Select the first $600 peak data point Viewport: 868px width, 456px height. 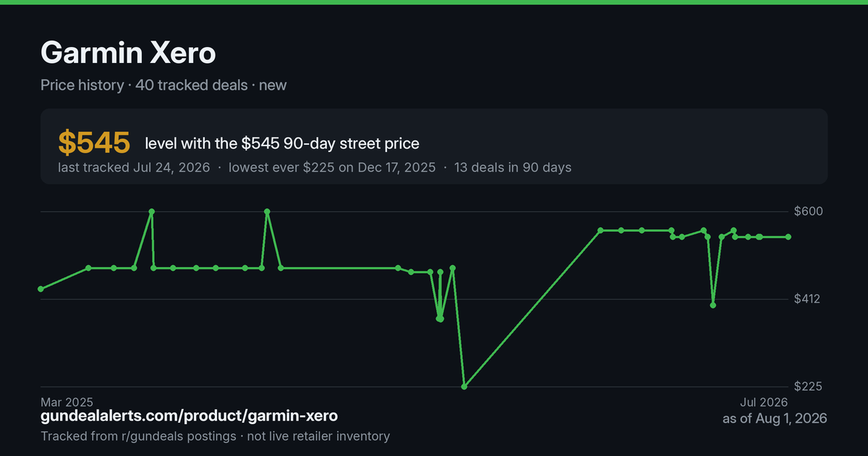[x=151, y=211]
